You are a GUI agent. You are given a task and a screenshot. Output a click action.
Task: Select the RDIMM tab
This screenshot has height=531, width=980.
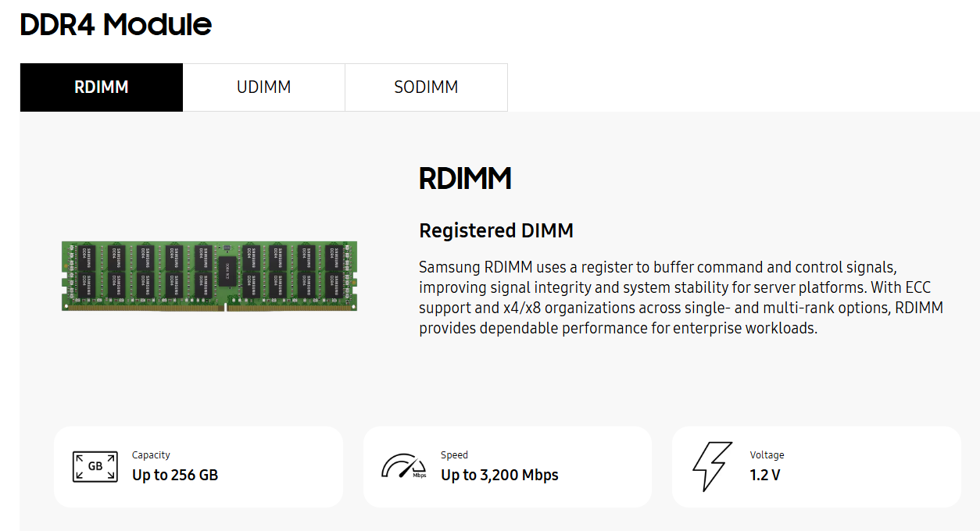pos(102,87)
